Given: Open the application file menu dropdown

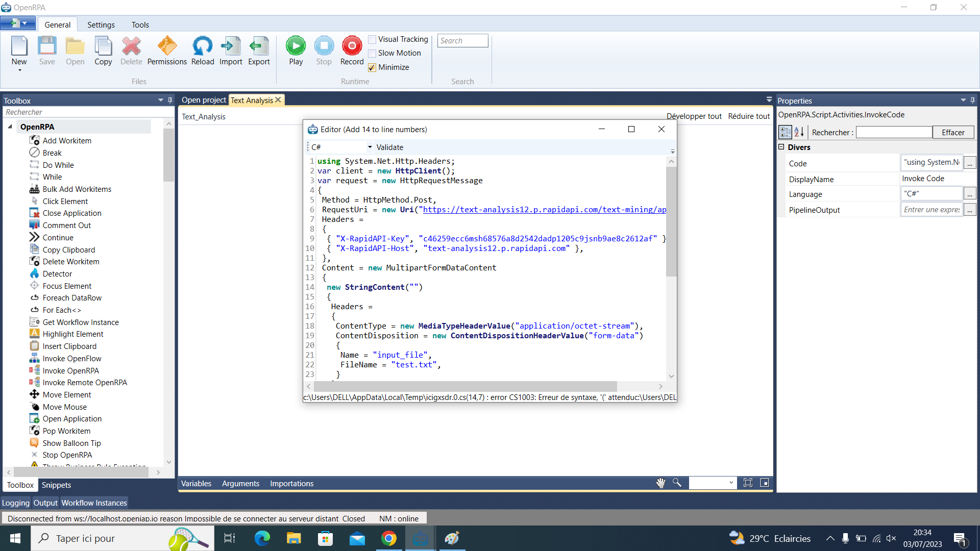Looking at the screenshot, I should pos(18,23).
